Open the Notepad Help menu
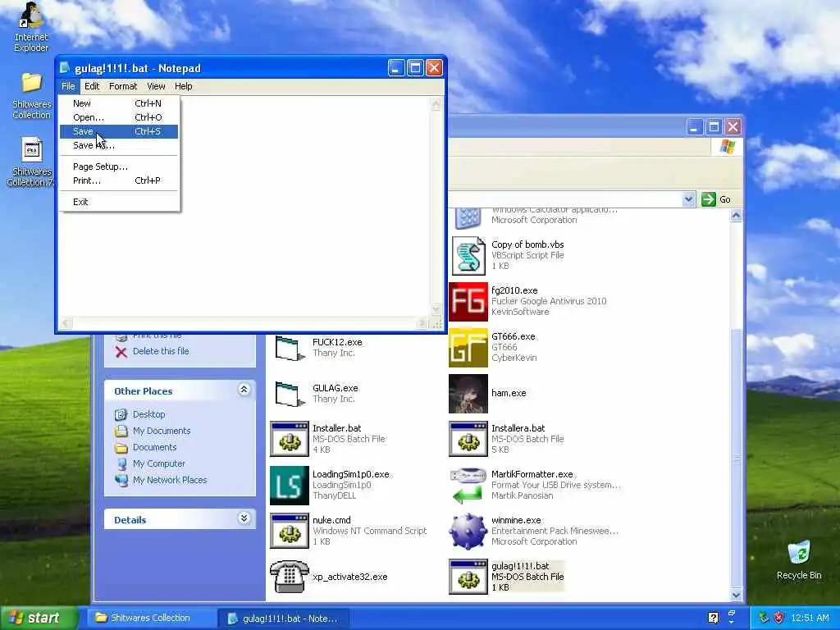The image size is (840, 630). tap(183, 86)
